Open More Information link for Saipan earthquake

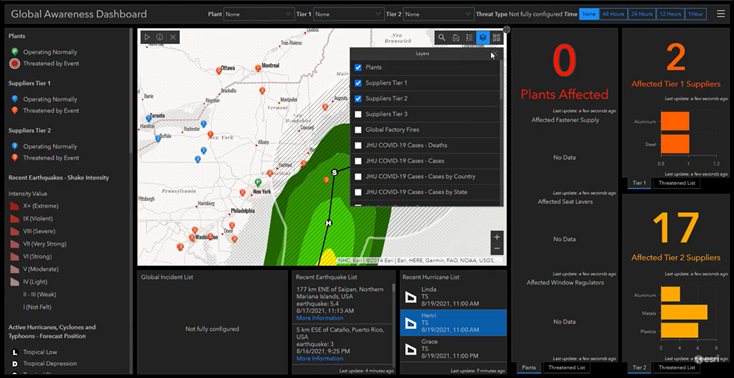[x=320, y=318]
